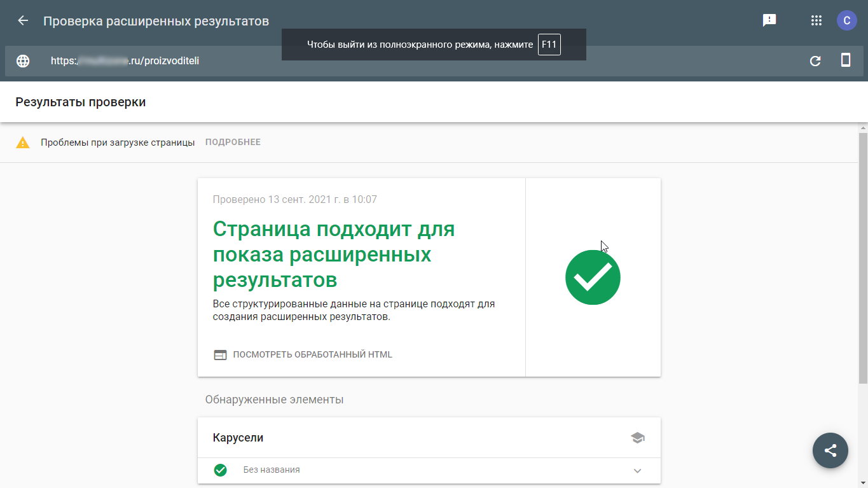Open the send feedback icon
Image resolution: width=868 pixels, height=488 pixels.
click(769, 20)
